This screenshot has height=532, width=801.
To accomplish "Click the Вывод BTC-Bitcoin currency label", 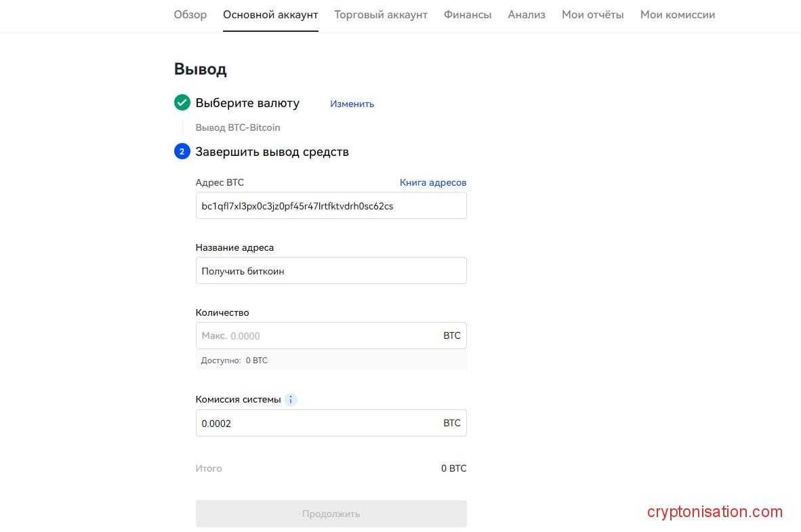I will coord(238,127).
